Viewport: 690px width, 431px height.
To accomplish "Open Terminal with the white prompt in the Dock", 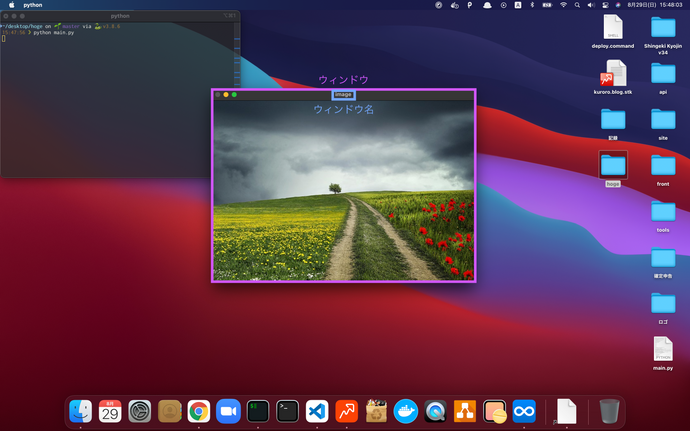I will coord(287,411).
